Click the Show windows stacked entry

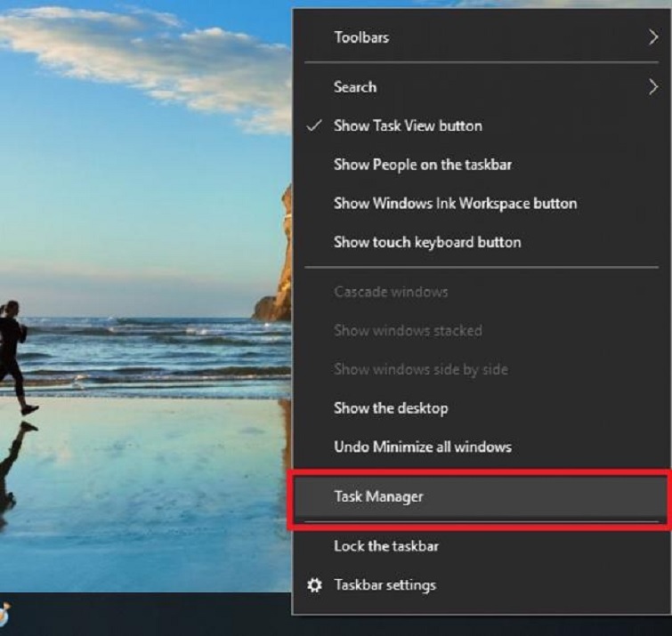click(407, 331)
